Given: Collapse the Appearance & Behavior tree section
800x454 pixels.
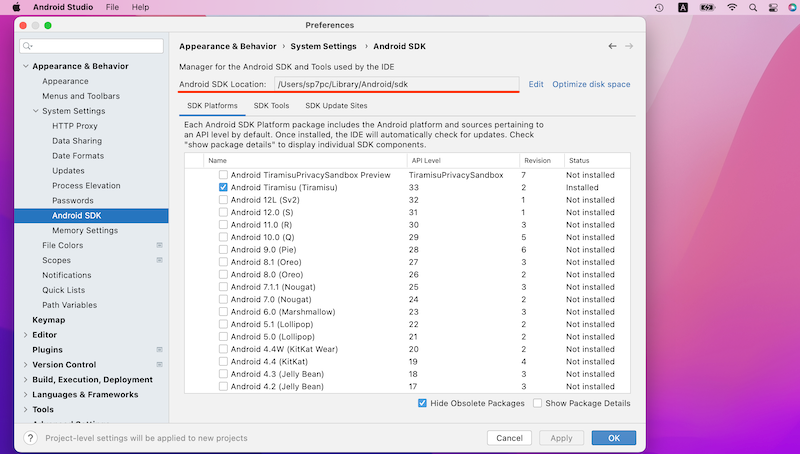Looking at the screenshot, I should pyautogui.click(x=25, y=66).
